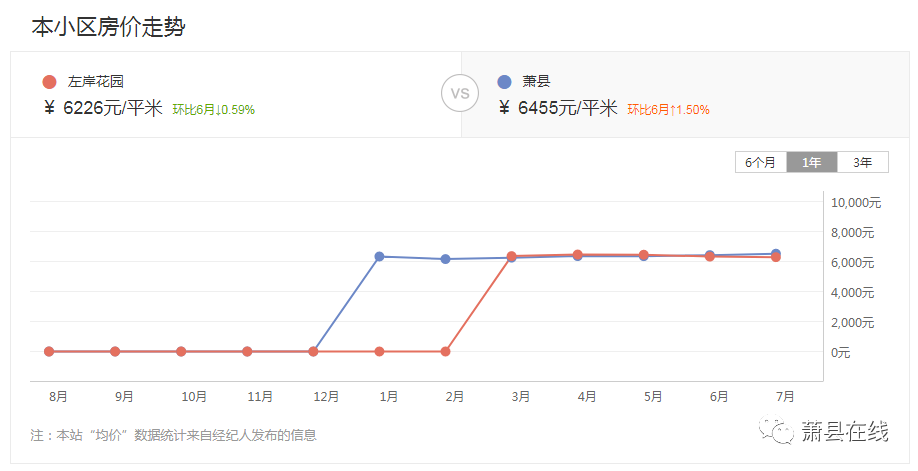Click the 萧县 district name
The image size is (918, 471).
pos(536,83)
